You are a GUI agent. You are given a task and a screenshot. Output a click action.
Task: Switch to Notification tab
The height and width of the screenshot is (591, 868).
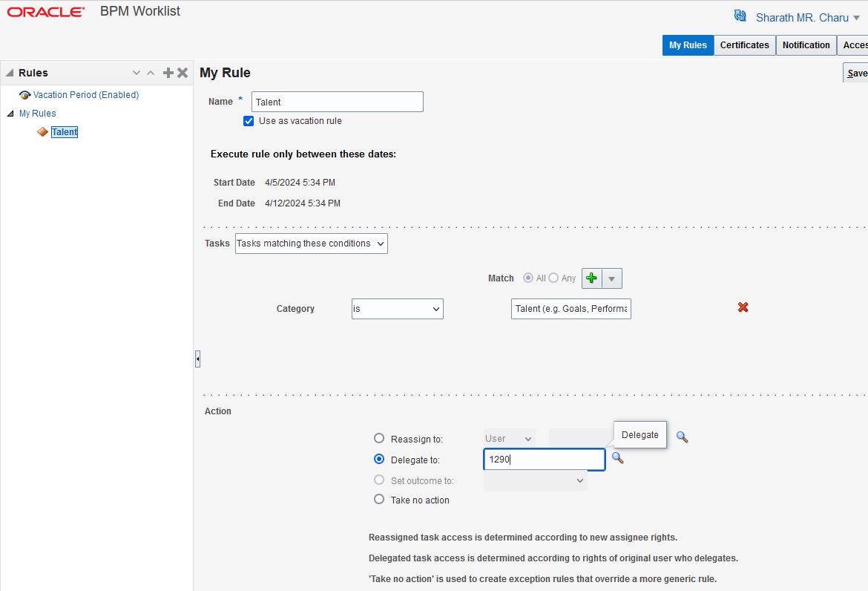tap(806, 45)
